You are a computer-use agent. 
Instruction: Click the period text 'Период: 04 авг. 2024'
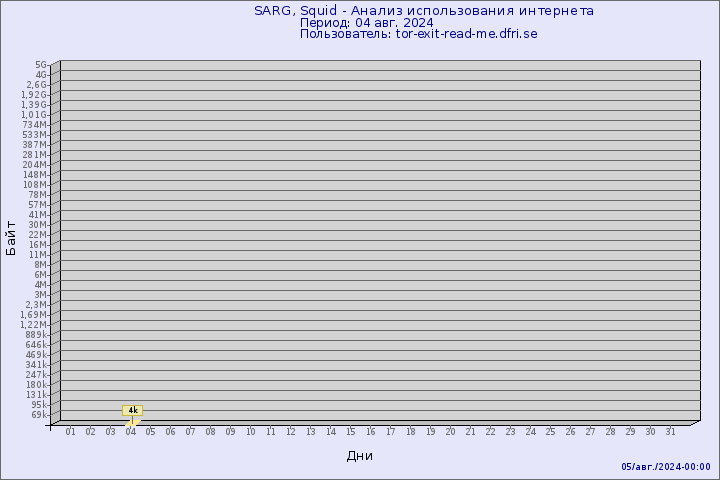[x=366, y=23]
